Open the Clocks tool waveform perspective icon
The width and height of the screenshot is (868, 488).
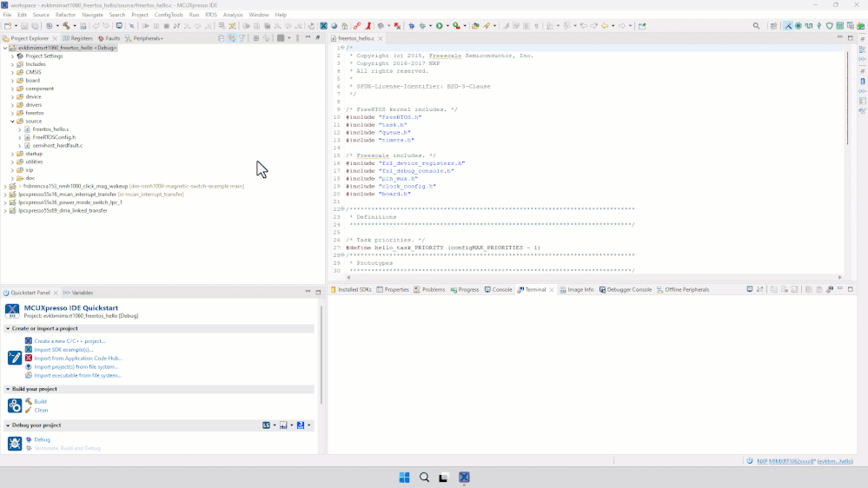pyautogui.click(x=809, y=26)
